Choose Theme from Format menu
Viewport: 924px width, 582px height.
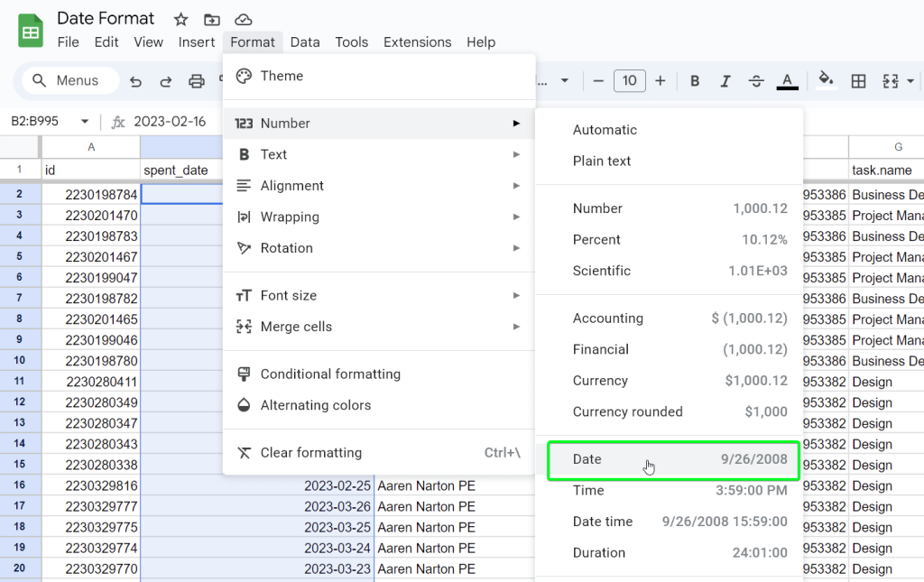pyautogui.click(x=379, y=76)
